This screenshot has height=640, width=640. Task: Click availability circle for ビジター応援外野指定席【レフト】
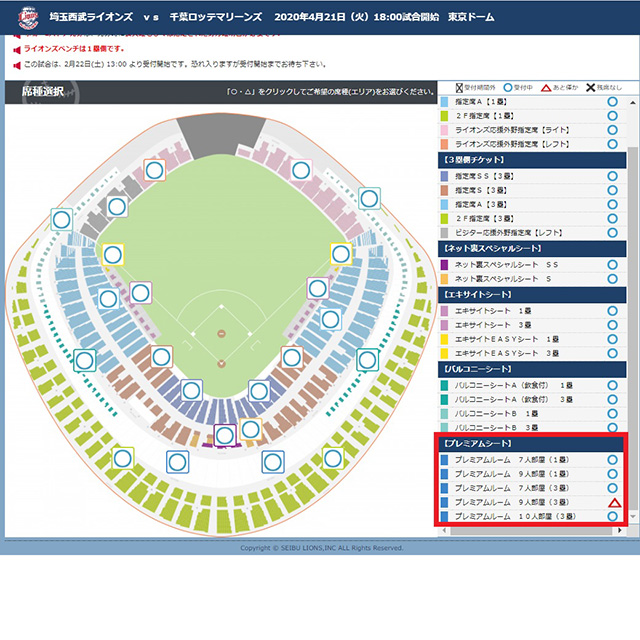[x=612, y=231]
